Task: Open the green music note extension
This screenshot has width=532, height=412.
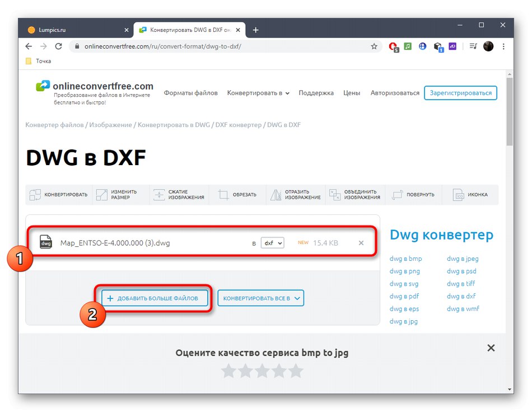Action: tap(408, 46)
